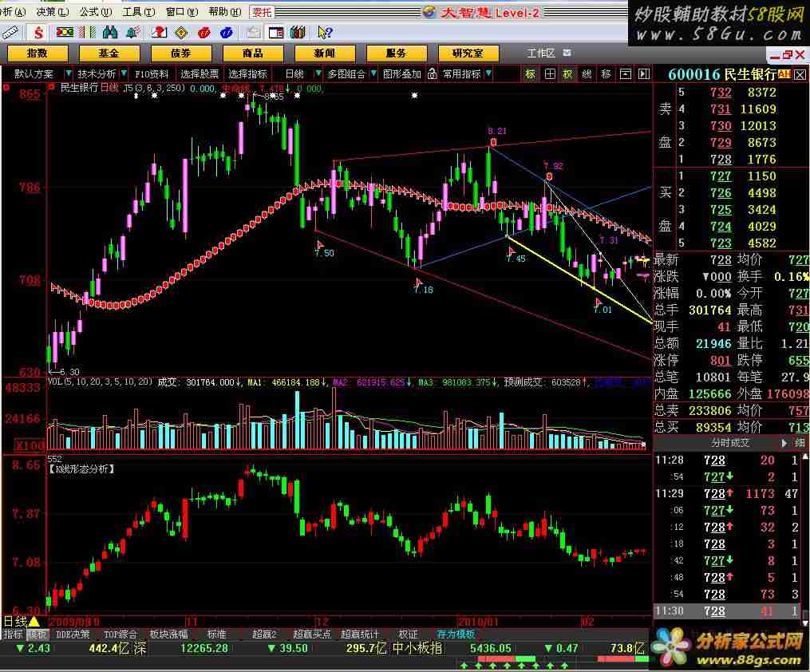This screenshot has width=810, height=672.
Task: Open the window layout toolbar icon
Action: [x=276, y=33]
